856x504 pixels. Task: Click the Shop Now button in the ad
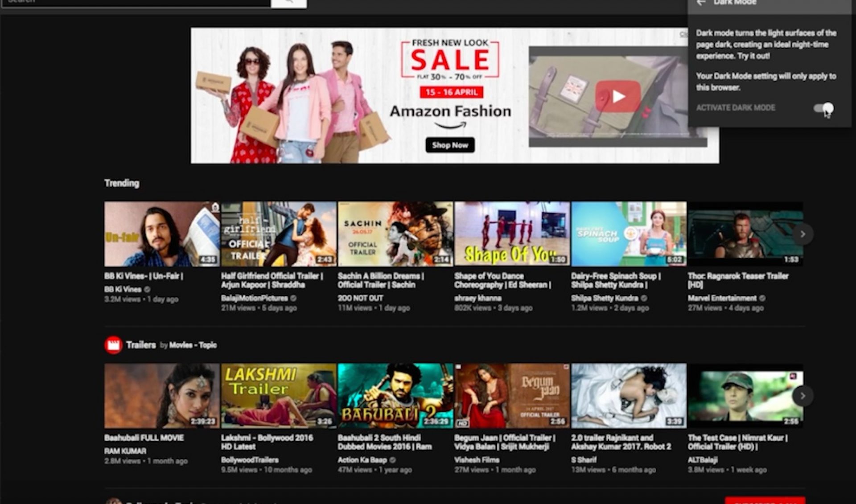pos(450,145)
